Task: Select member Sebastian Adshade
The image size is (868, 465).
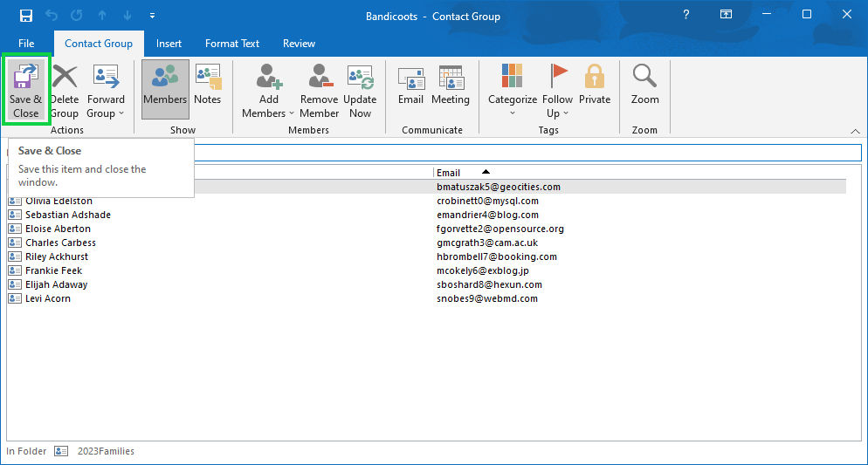Action: coord(68,215)
